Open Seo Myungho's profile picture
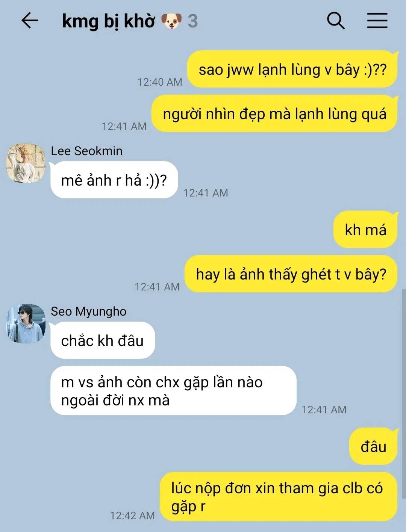This screenshot has width=406, height=532. click(x=26, y=323)
